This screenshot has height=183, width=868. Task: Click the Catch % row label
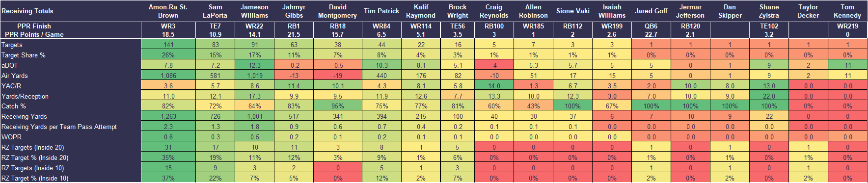pos(14,106)
